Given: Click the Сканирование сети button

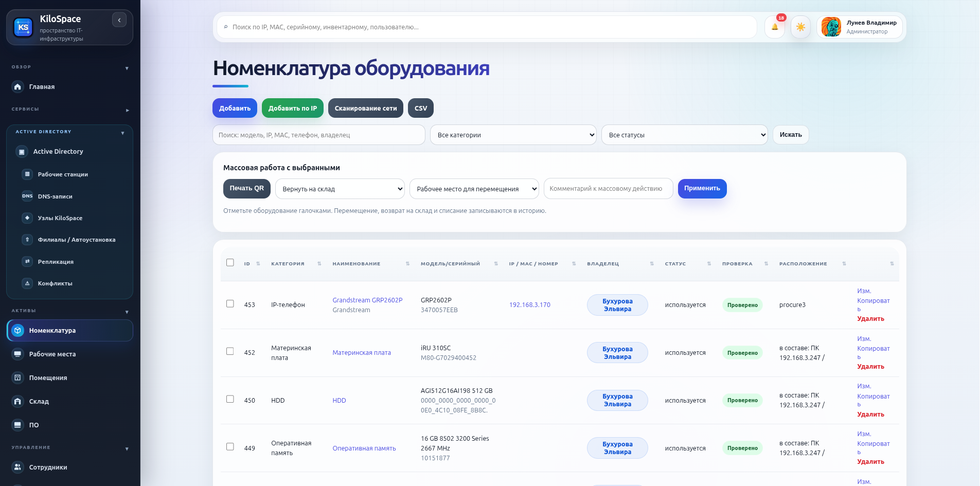Looking at the screenshot, I should click(366, 108).
